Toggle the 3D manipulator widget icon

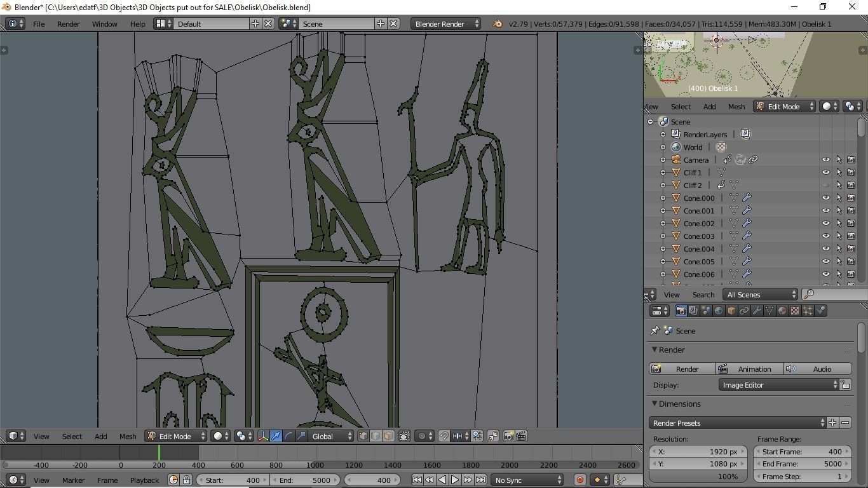[x=264, y=437]
